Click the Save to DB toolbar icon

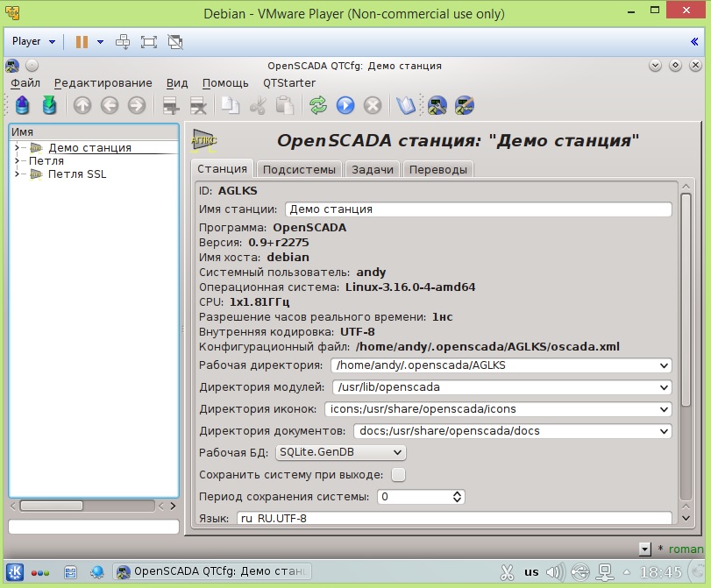point(49,106)
